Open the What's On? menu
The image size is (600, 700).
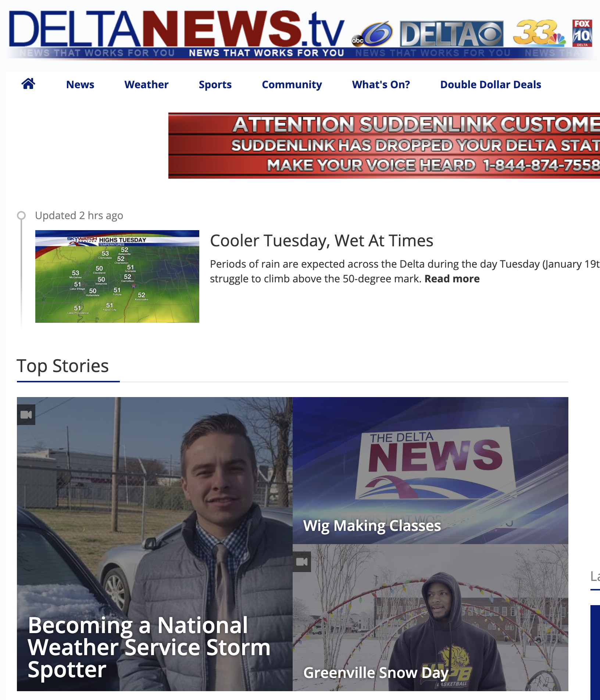(381, 85)
